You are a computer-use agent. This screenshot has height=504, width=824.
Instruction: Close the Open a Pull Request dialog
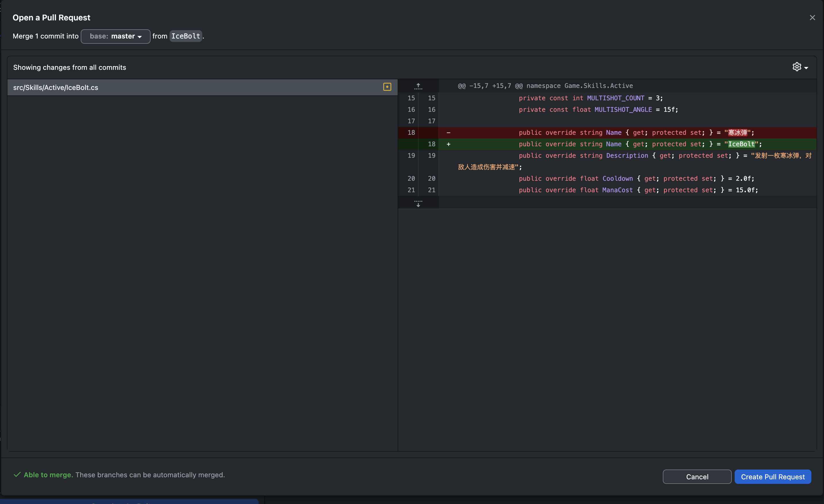[812, 18]
